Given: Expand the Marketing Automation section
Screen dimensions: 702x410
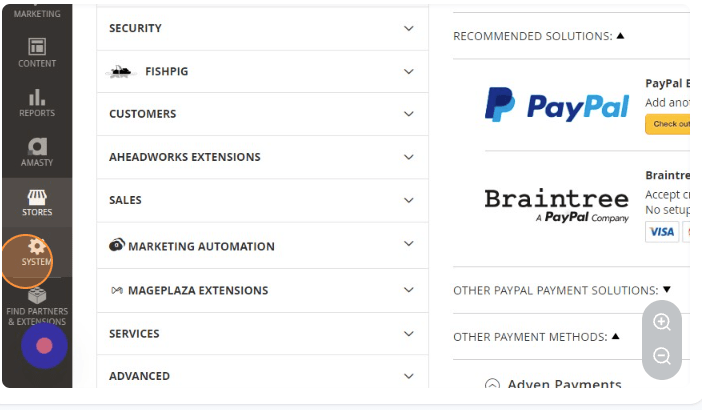Looking at the screenshot, I should click(x=262, y=246).
